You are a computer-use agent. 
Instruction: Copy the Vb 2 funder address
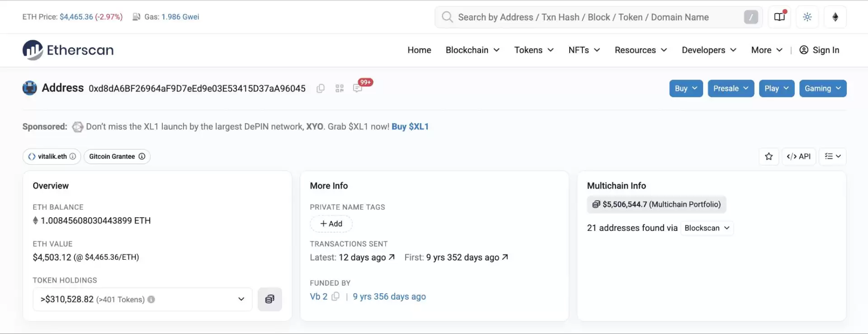pyautogui.click(x=335, y=296)
